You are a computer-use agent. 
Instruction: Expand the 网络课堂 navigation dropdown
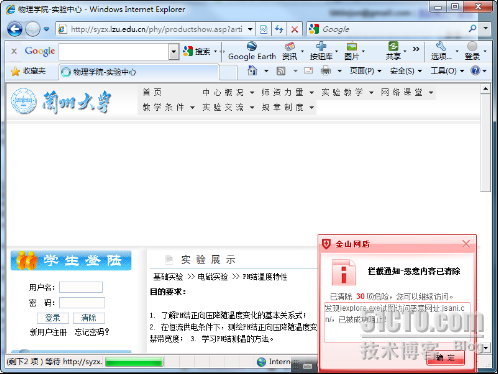click(x=431, y=93)
